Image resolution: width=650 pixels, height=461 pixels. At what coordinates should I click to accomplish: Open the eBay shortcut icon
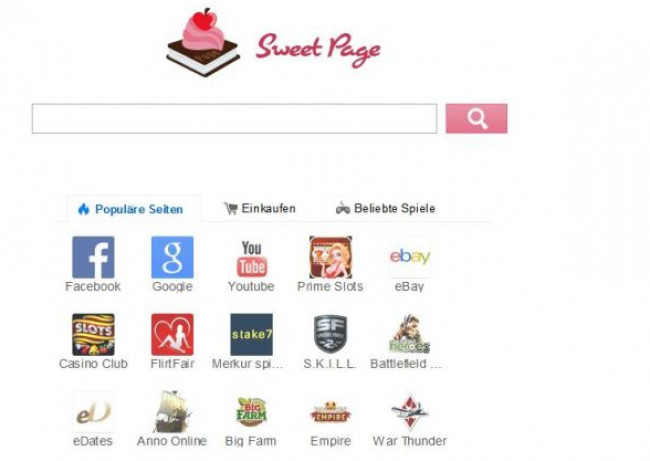(410, 257)
